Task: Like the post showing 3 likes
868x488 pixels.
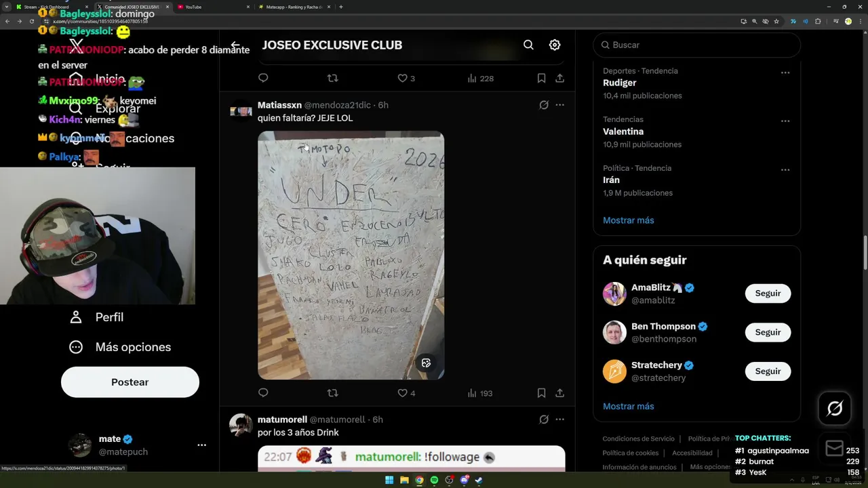Action: [406, 78]
